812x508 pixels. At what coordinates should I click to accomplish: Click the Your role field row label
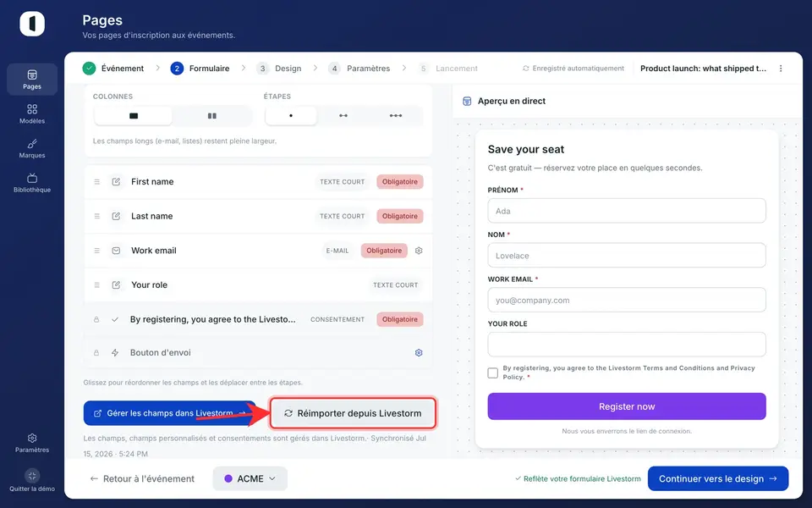click(149, 285)
